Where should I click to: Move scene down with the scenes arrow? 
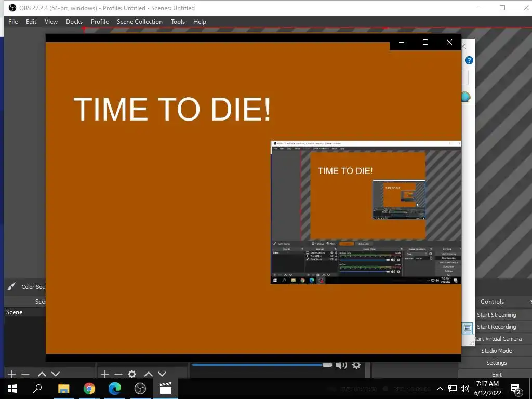(x=56, y=374)
